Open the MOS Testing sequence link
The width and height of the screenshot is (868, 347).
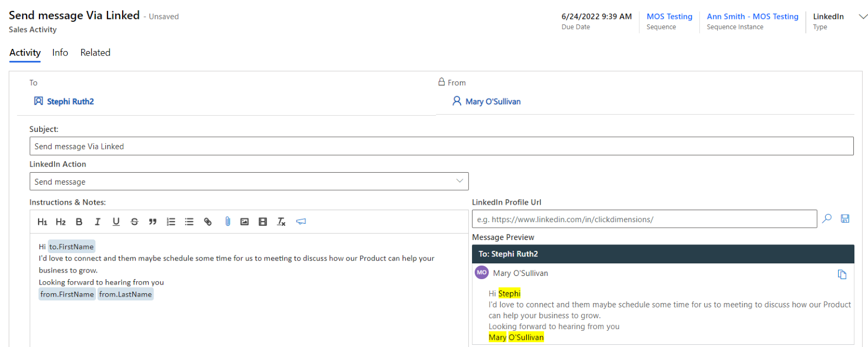coord(669,16)
